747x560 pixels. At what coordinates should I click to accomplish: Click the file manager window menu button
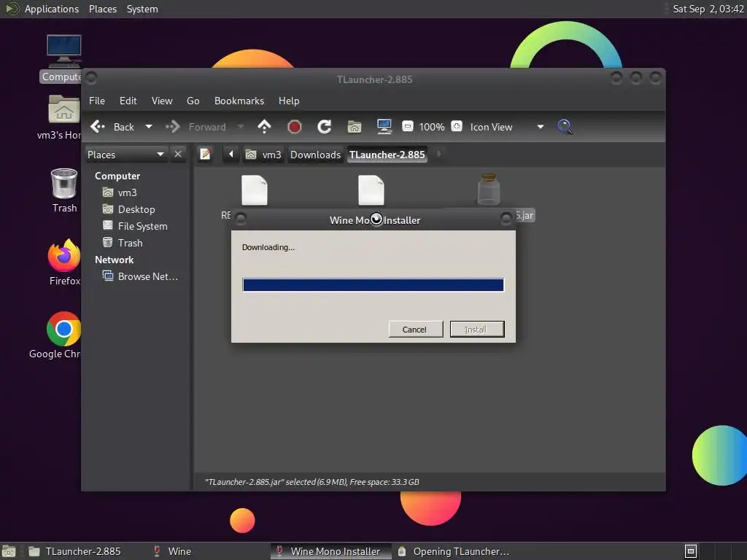click(91, 77)
